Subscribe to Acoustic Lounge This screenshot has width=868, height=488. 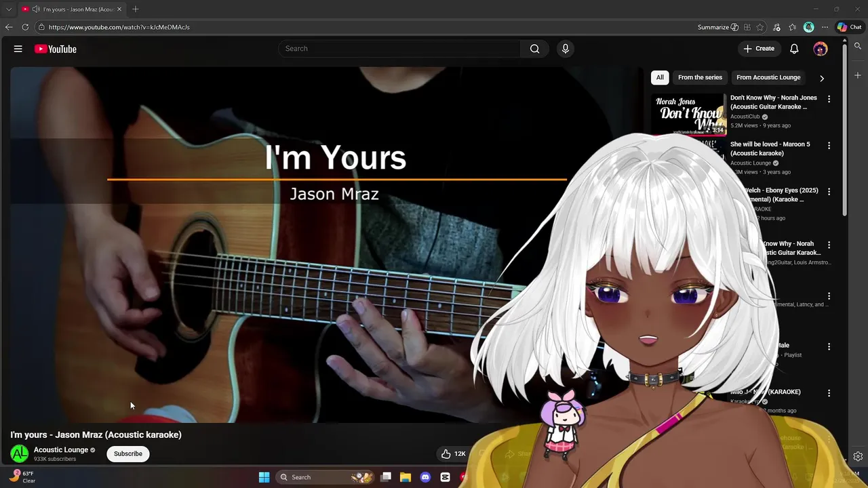coord(128,453)
